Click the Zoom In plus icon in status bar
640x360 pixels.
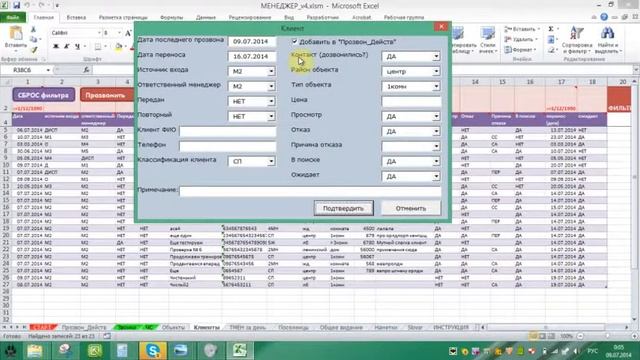pyautogui.click(x=634, y=336)
